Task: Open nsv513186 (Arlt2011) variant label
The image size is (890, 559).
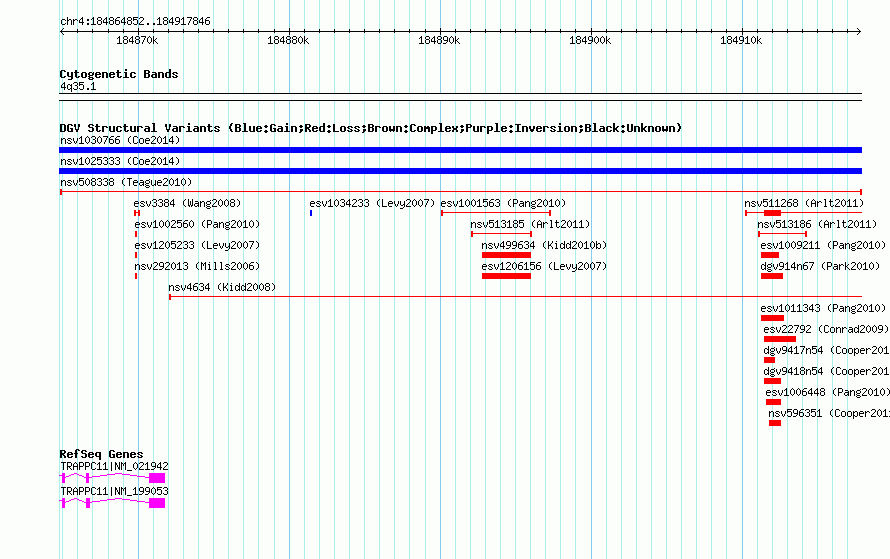Action: click(x=817, y=224)
